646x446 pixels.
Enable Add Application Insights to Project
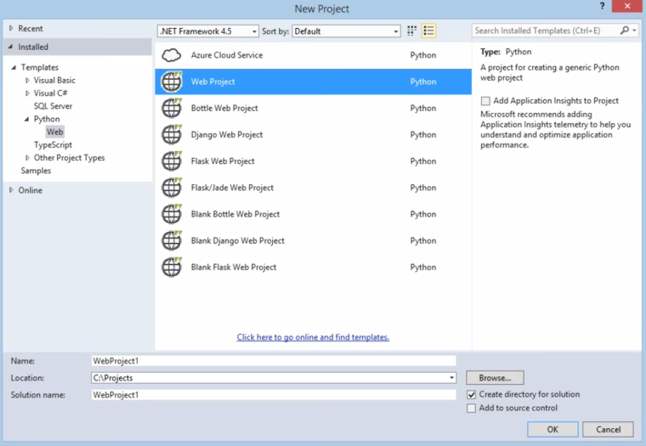[486, 101]
